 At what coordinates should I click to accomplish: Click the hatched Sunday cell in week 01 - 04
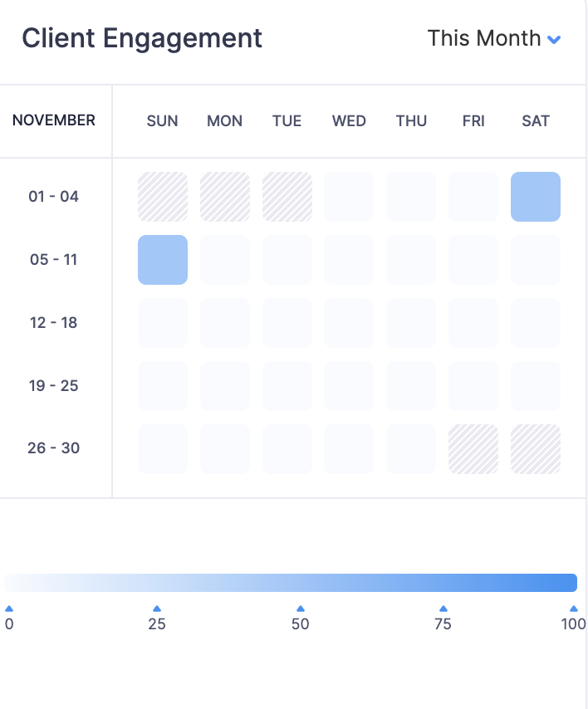click(x=163, y=197)
